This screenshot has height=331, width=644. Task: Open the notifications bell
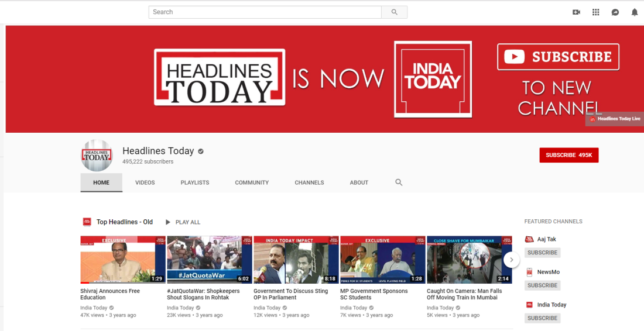point(635,12)
